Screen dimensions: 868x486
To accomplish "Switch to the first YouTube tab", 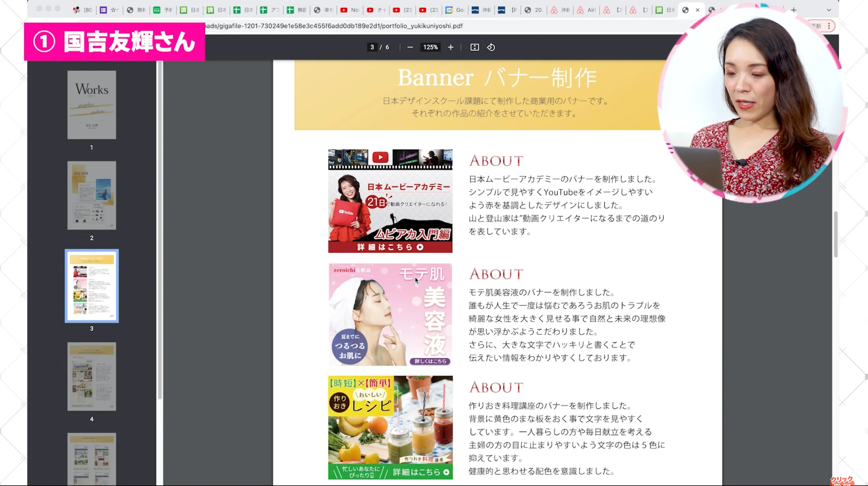I will (x=349, y=10).
